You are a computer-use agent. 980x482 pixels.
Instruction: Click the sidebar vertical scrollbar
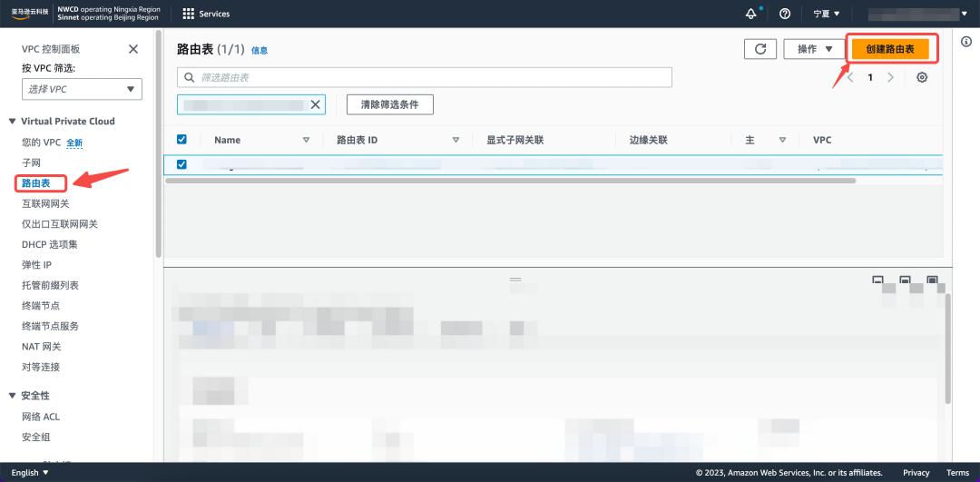158,143
